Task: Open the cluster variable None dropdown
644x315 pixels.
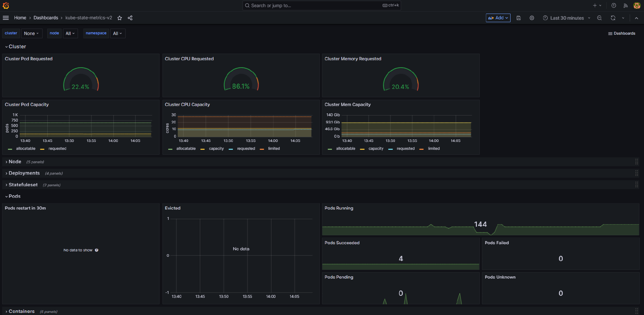Action: tap(31, 33)
